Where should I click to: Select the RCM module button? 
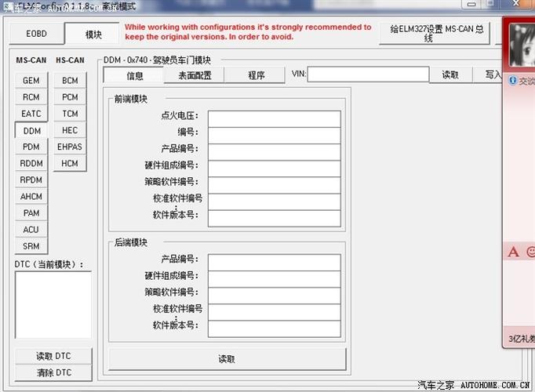[31, 97]
